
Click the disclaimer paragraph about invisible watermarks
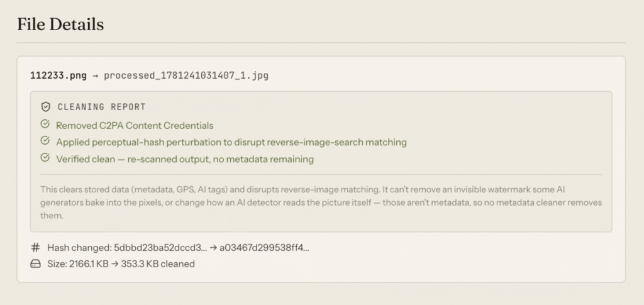[x=321, y=202]
